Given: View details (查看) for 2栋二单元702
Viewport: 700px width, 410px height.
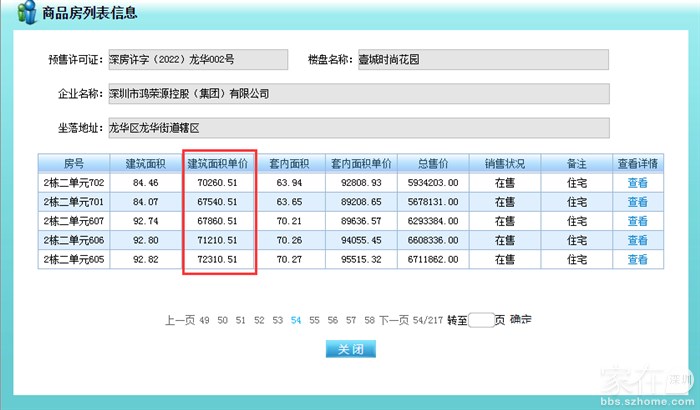Looking at the screenshot, I should point(637,183).
